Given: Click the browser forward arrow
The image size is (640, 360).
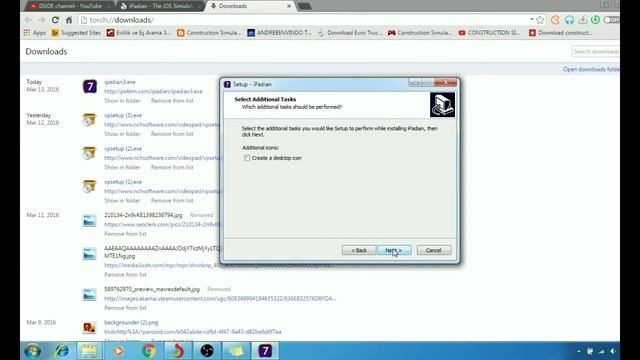Looking at the screenshot, I should (x=42, y=20).
